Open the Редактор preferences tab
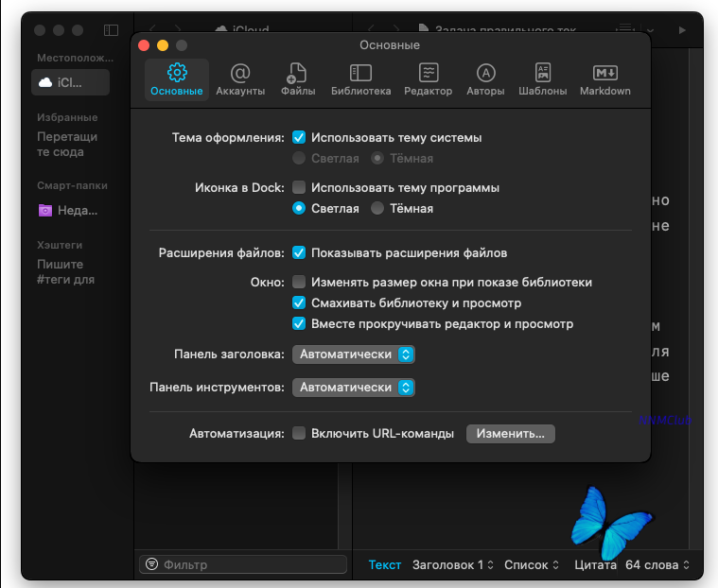Viewport: 718px width, 588px height. (x=429, y=80)
